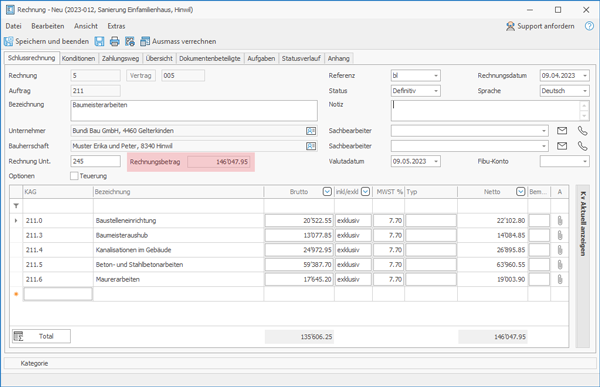Click into the Bezeichnung text field
This screenshot has height=387, width=600.
click(x=194, y=111)
